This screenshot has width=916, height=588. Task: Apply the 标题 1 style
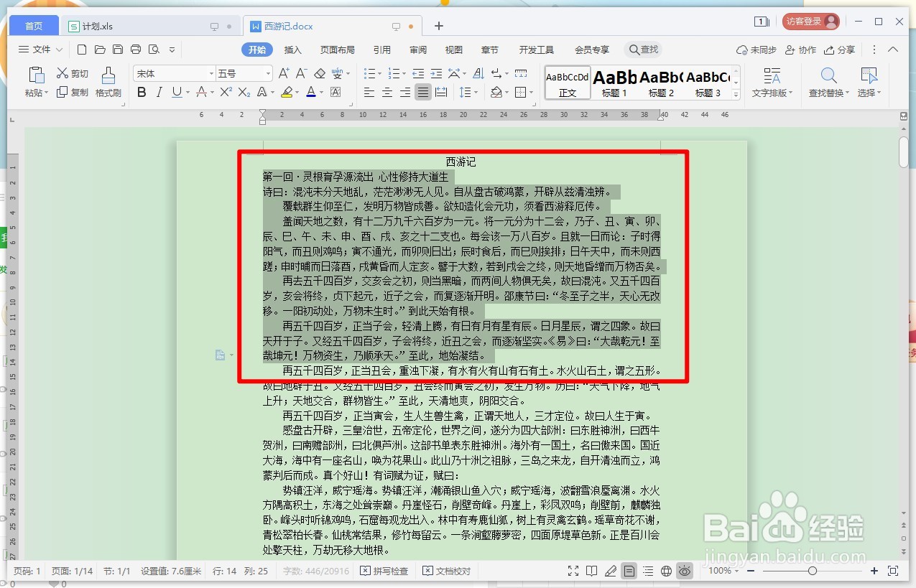pyautogui.click(x=614, y=83)
